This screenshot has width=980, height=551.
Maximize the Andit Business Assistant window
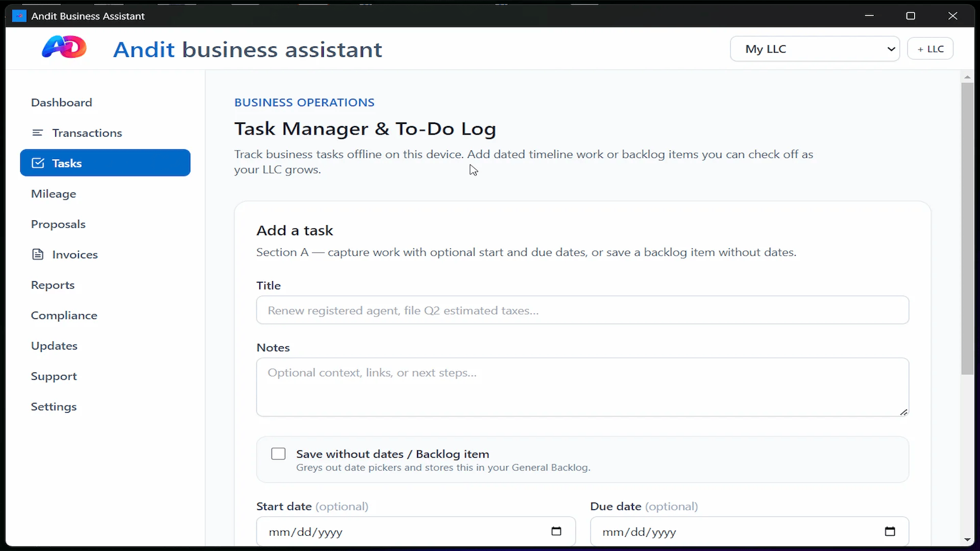coord(911,16)
